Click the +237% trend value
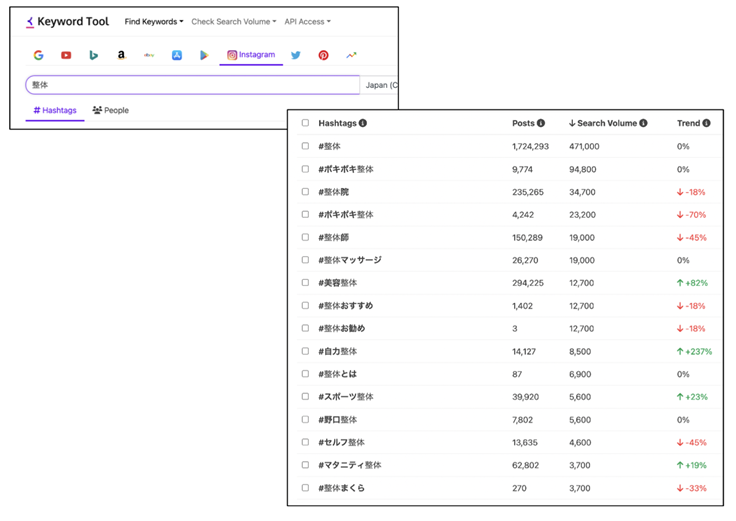This screenshot has height=521, width=736. coord(694,352)
